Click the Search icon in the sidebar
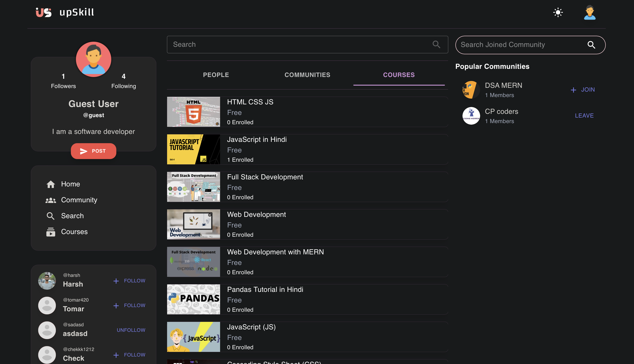The width and height of the screenshot is (634, 364). tap(51, 216)
